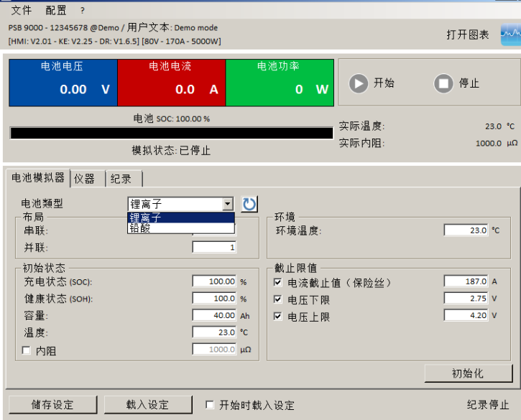Toggle the 电流截止值 fuse checkbox
The image size is (521, 420).
pos(278,282)
